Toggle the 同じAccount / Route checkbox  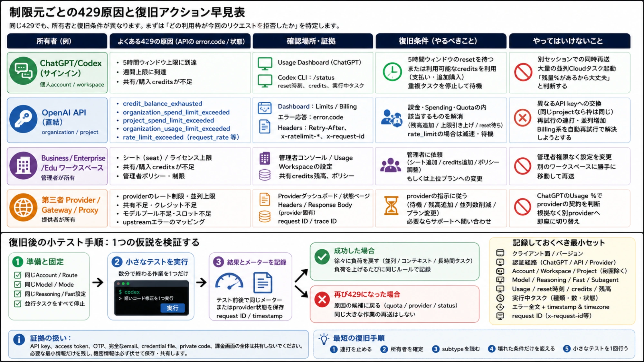[18, 275]
